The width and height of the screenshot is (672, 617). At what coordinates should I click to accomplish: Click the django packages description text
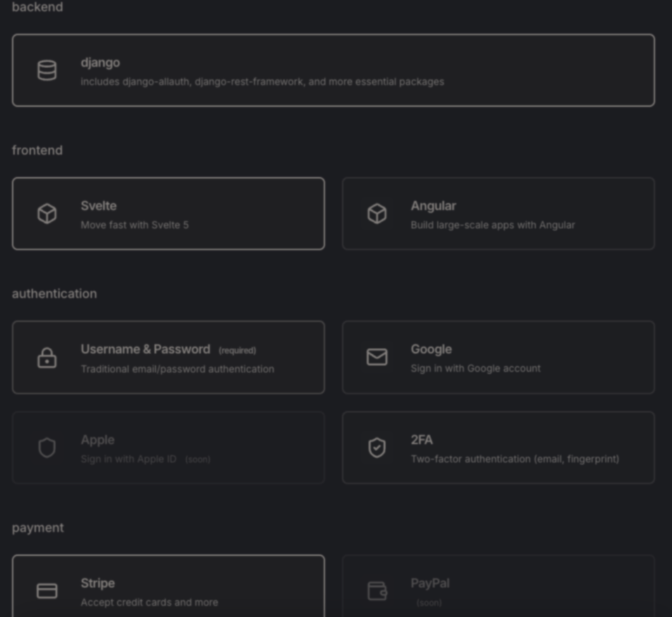tap(263, 82)
